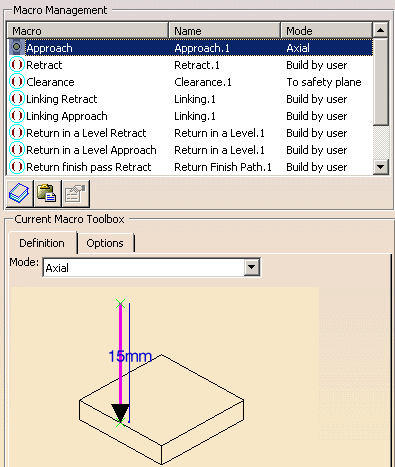Click status icon beside Linking Retract

16,99
